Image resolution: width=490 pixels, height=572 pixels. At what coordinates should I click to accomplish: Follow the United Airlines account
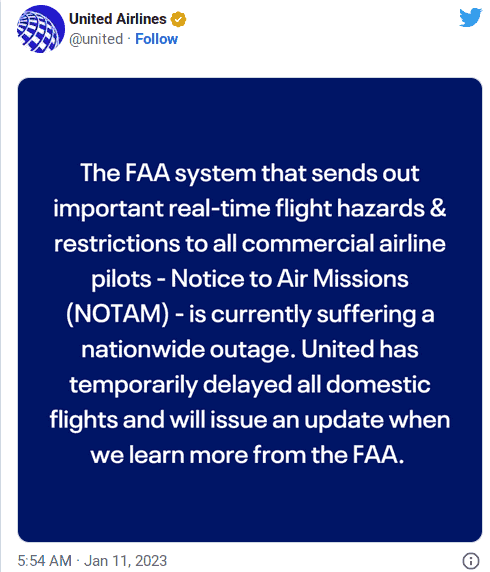[156, 39]
